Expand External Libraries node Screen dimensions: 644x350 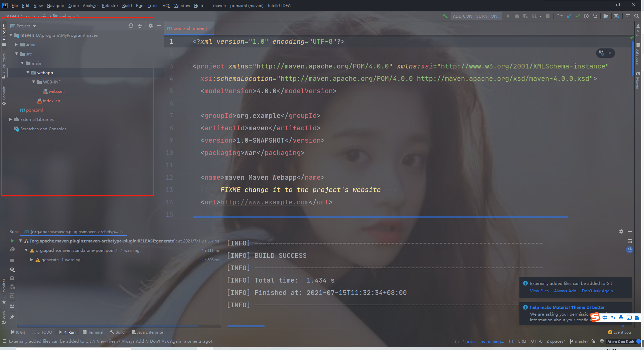click(11, 119)
